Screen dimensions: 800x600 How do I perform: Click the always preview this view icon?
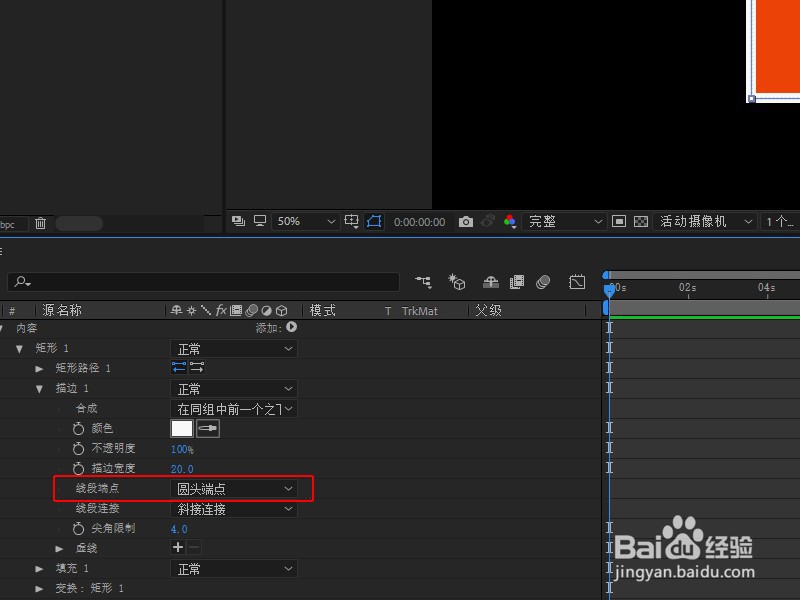[x=238, y=221]
